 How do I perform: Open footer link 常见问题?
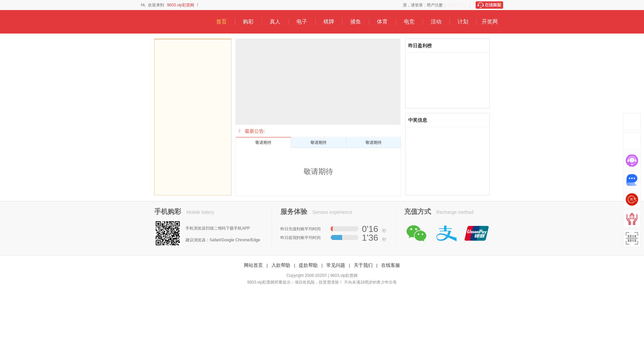(336, 265)
